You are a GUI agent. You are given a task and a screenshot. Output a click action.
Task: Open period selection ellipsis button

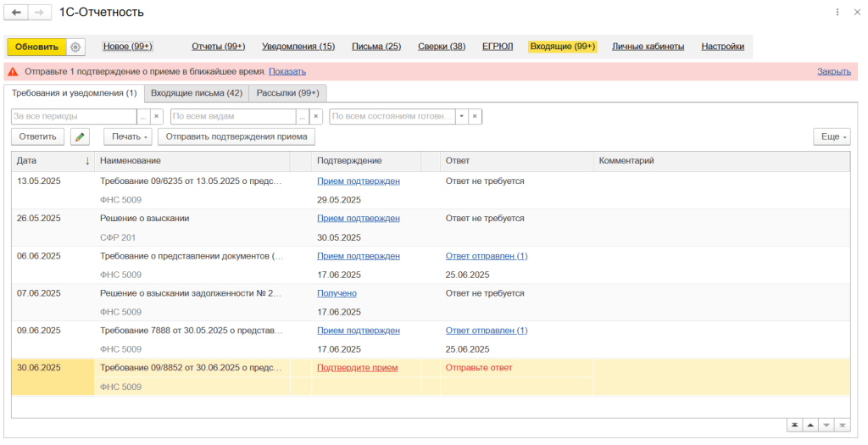click(143, 116)
